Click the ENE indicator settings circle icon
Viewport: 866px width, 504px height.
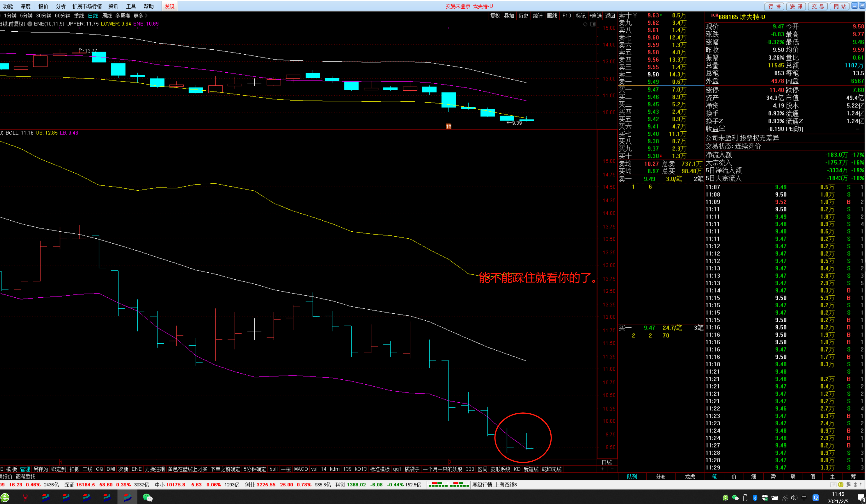click(30, 24)
